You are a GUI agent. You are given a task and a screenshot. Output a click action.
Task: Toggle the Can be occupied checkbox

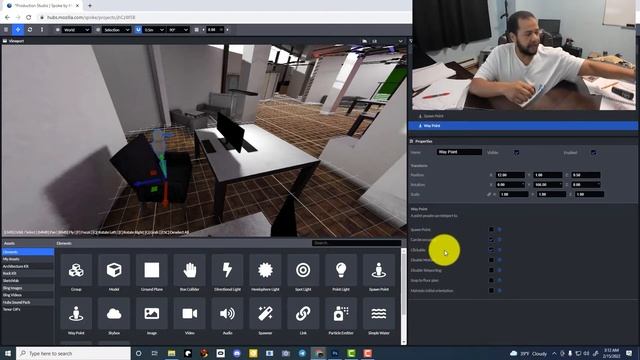click(491, 240)
